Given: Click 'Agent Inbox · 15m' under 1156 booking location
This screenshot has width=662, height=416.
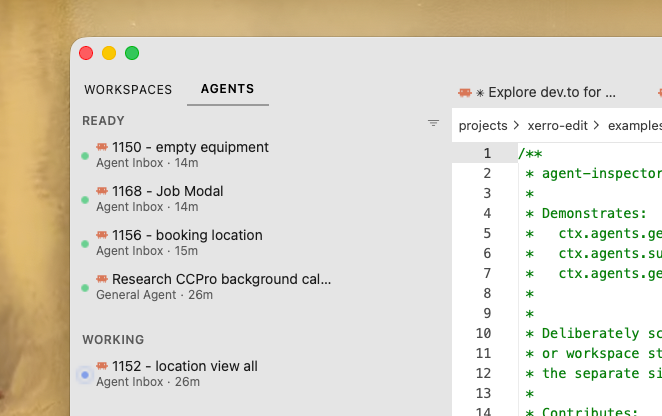Looking at the screenshot, I should (x=147, y=250).
